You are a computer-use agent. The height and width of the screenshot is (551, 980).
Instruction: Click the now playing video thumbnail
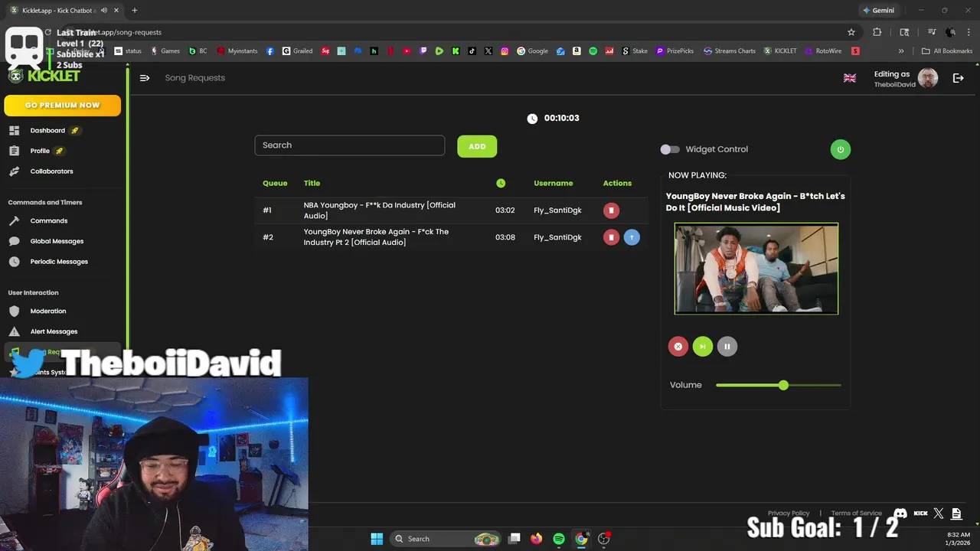756,269
